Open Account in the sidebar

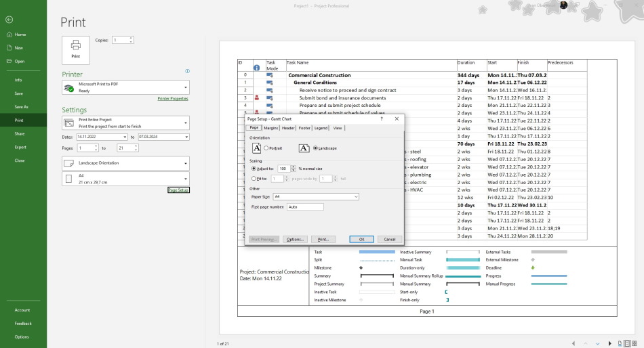point(24,310)
